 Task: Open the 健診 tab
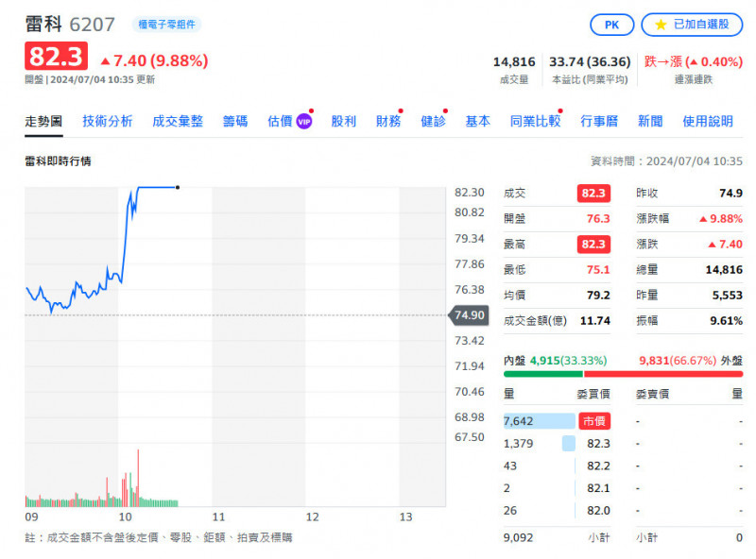pos(433,122)
